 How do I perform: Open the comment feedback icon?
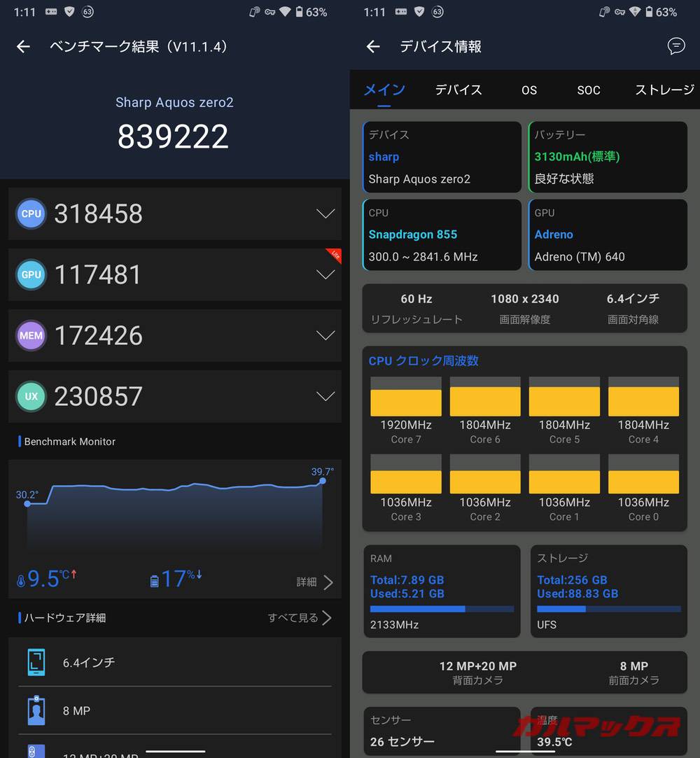tap(675, 46)
